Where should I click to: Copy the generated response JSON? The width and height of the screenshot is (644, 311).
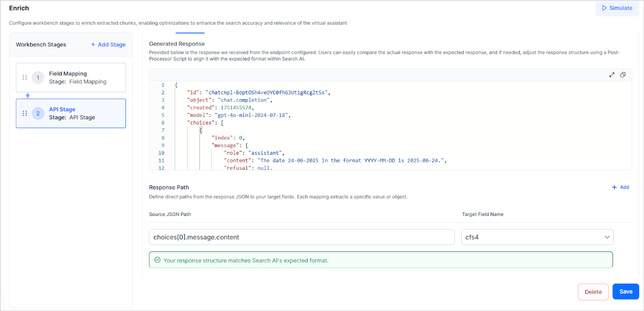(623, 75)
